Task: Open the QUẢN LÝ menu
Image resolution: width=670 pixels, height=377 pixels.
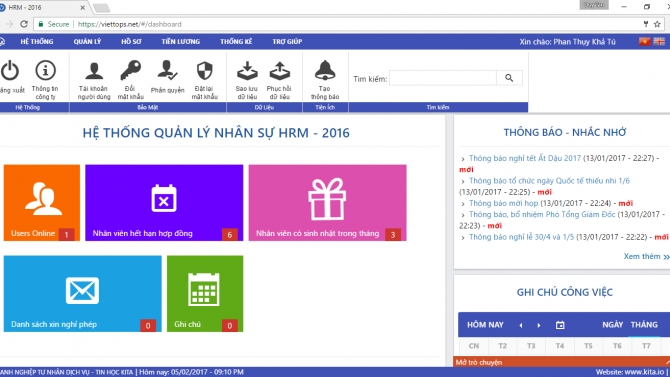Action: [x=87, y=41]
